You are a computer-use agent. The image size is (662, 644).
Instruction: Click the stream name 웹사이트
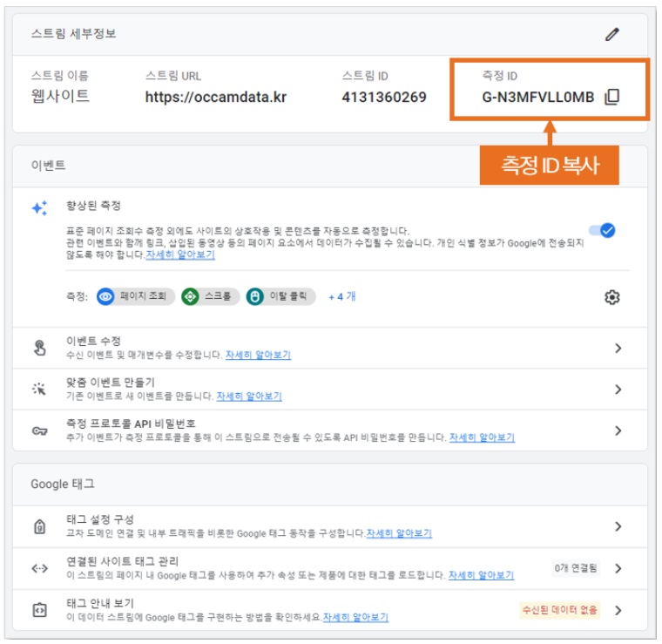pyautogui.click(x=60, y=96)
